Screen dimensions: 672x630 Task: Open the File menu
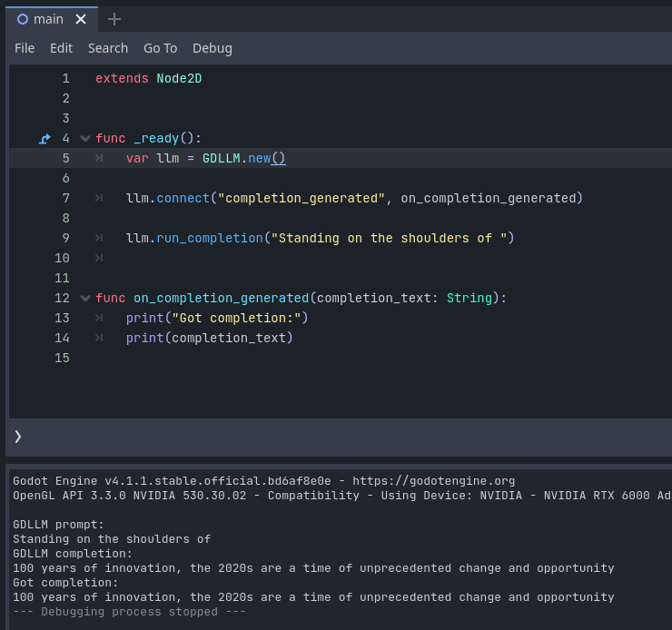[25, 48]
